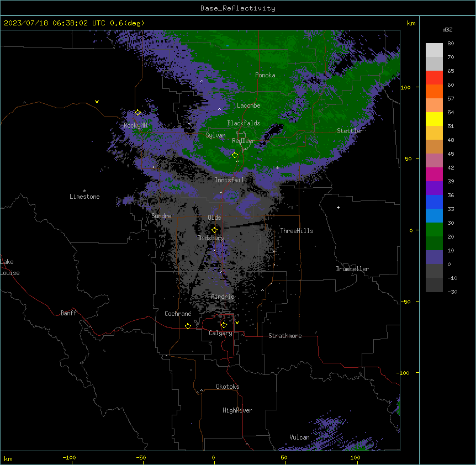Click the Base_Reflectivity title
476x465 pixels.
[238, 8]
